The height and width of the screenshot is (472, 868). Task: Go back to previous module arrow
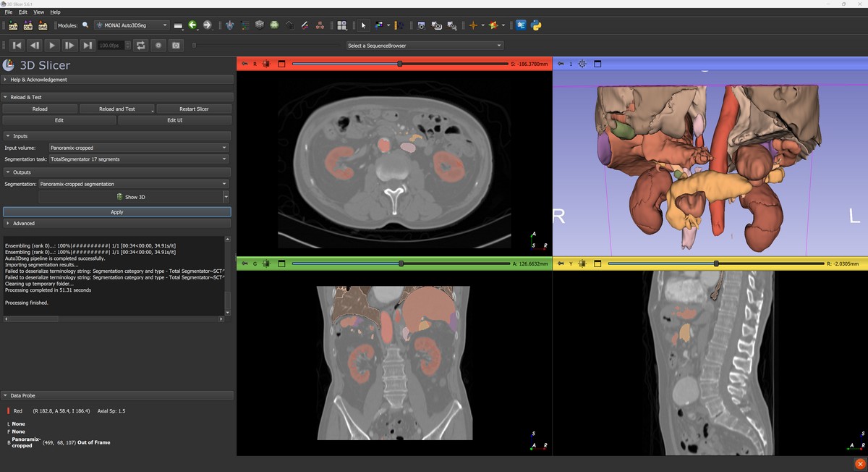192,25
